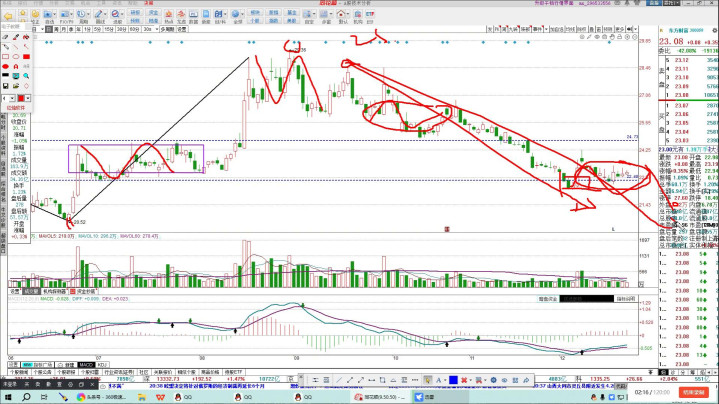Click the black filled bar tool
The height and width of the screenshot is (404, 719).
6,76
